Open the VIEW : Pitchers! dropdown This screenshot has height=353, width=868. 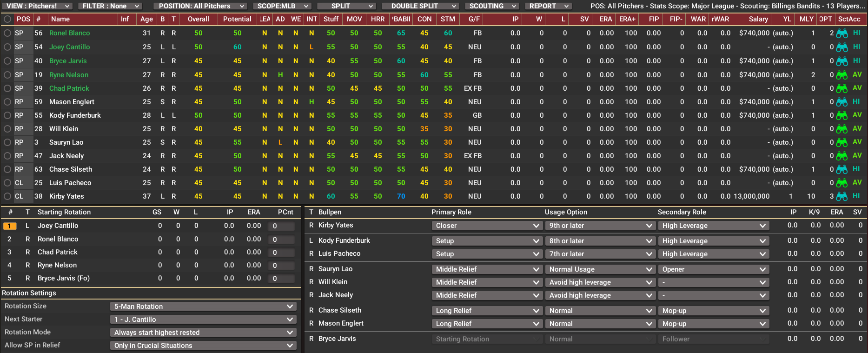37,6
